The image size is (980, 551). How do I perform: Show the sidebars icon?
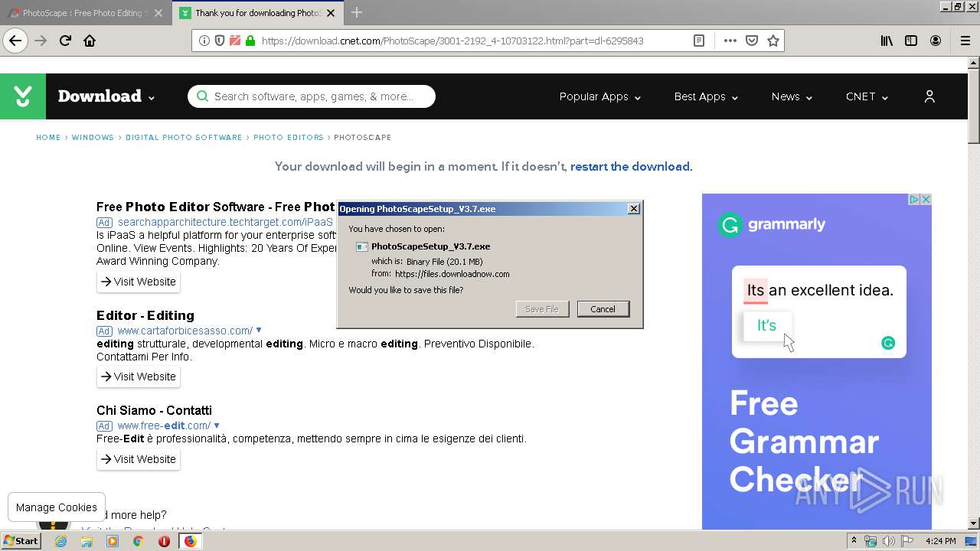click(911, 41)
